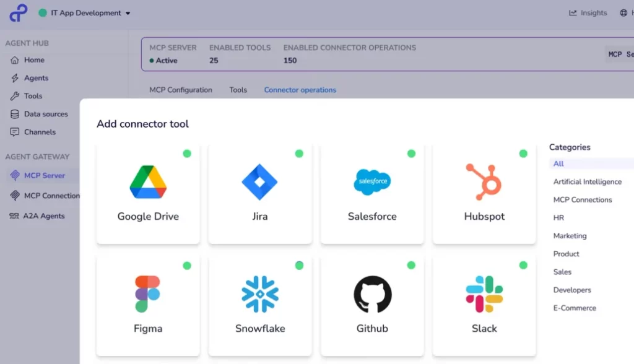This screenshot has height=364, width=634.
Task: Click the A2A Agents sidebar icon
Action: (14, 215)
